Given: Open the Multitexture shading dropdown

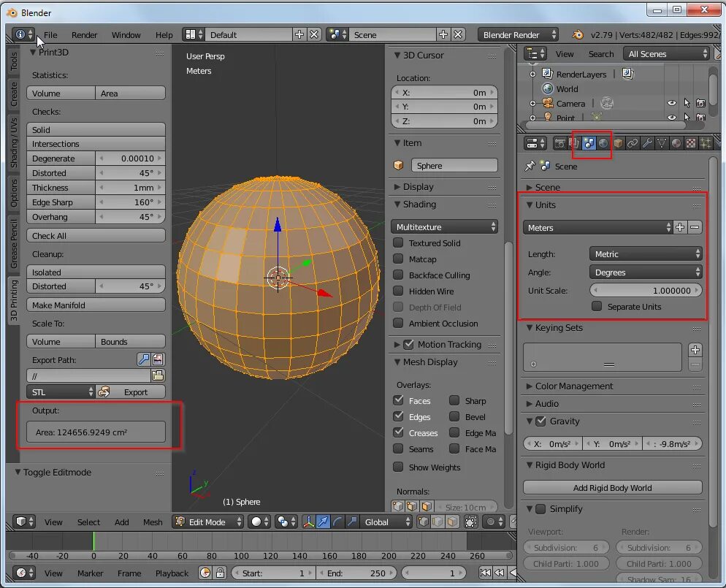Looking at the screenshot, I should 445,227.
